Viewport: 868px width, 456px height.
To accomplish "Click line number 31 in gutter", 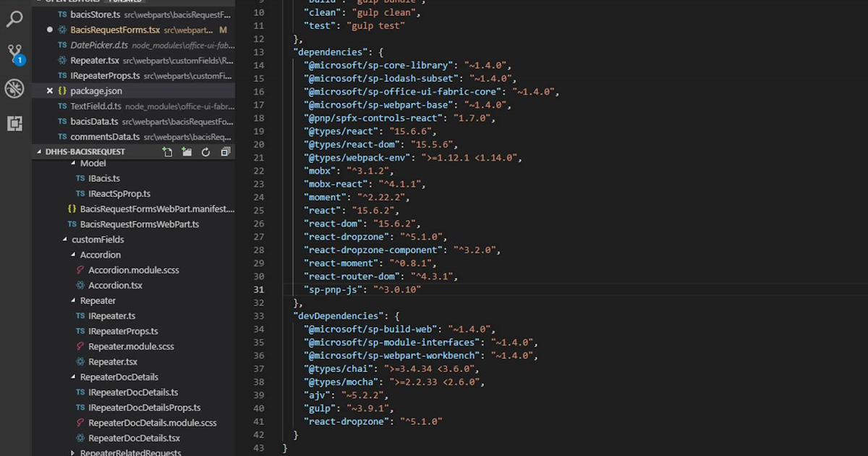I will tap(259, 290).
